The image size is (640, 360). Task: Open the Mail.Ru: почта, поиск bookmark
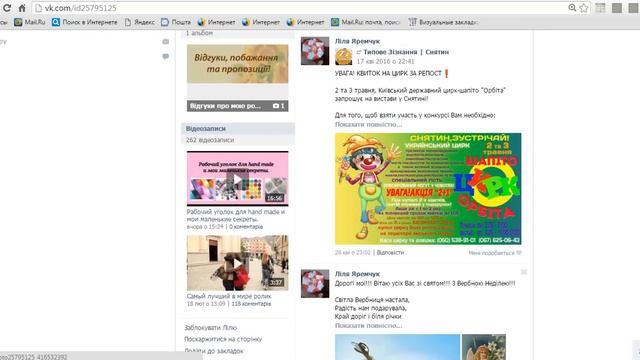pos(365,22)
